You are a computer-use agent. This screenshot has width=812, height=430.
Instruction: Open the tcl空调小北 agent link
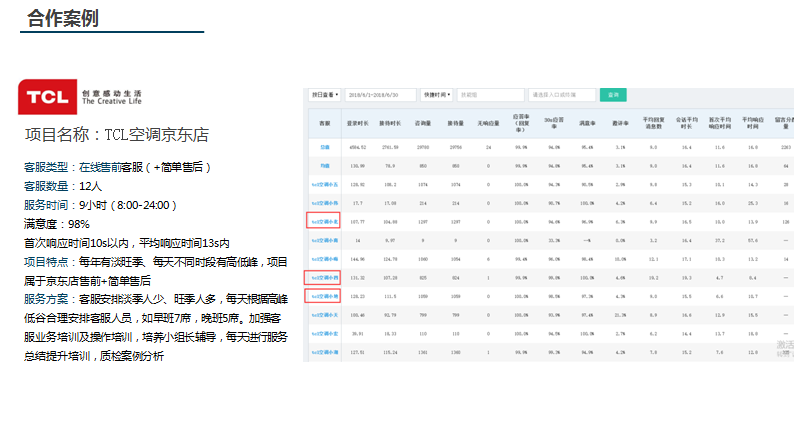click(325, 222)
